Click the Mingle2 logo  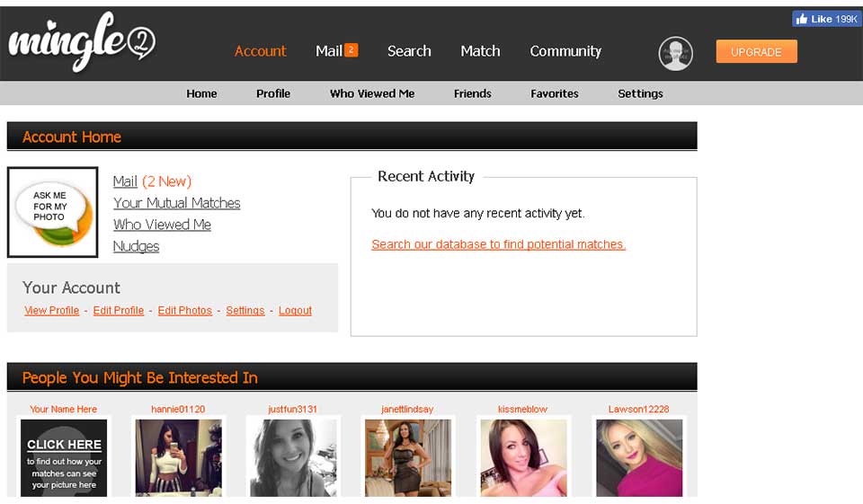coord(82,43)
